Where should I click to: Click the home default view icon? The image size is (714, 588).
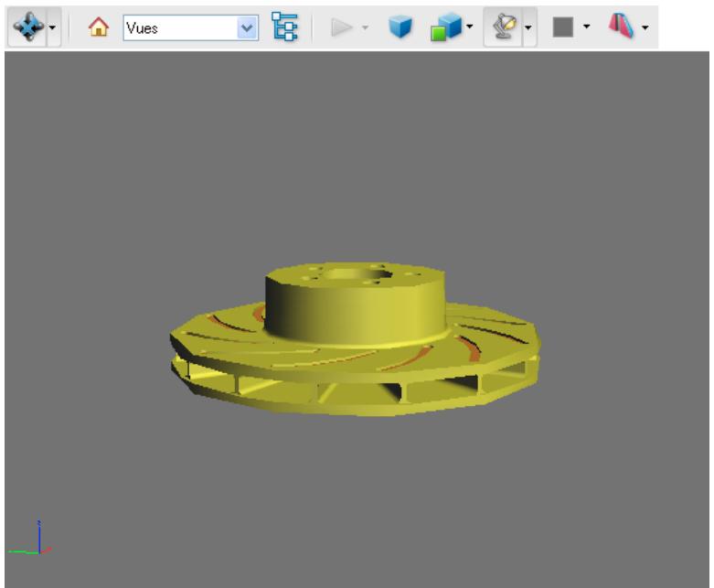pyautogui.click(x=99, y=27)
